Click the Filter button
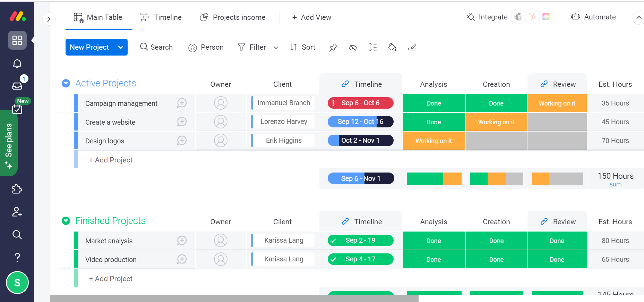 [252, 47]
